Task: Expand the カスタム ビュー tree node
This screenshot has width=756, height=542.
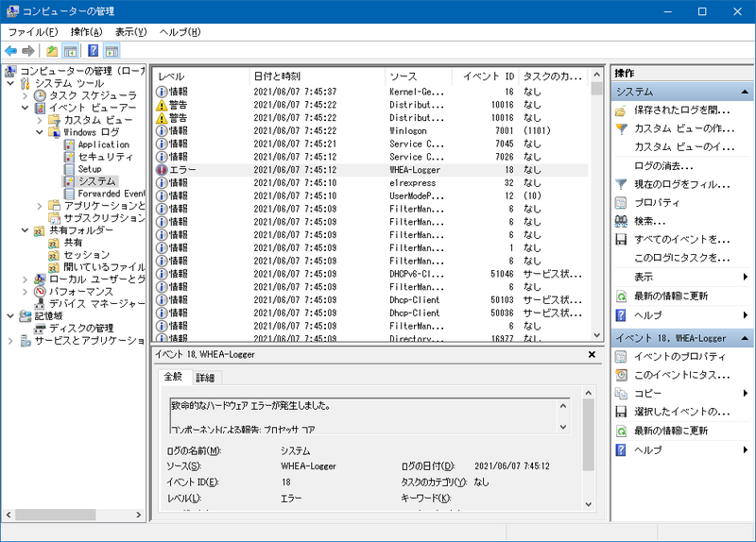Action: pyautogui.click(x=40, y=120)
